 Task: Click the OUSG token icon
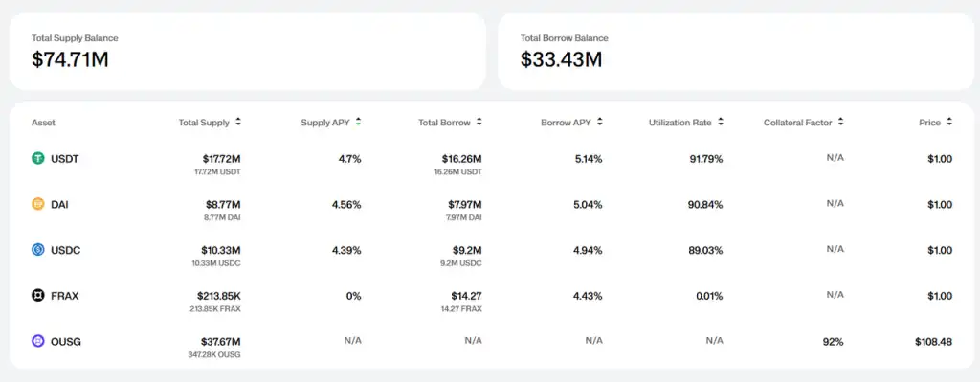(x=38, y=342)
